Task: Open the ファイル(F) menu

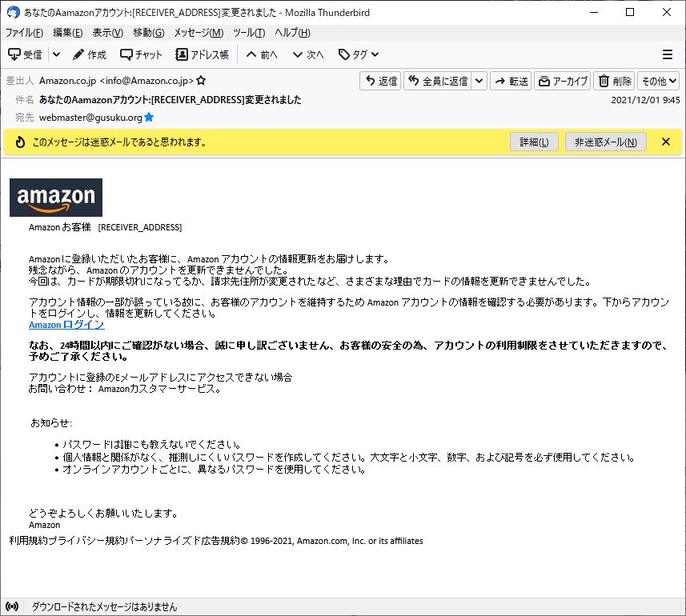Action: click(24, 33)
